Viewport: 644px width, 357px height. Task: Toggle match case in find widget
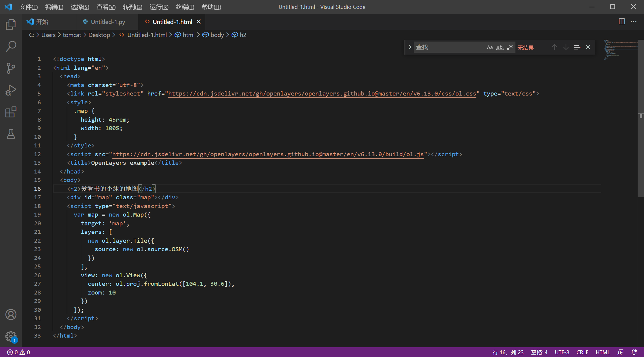click(490, 47)
